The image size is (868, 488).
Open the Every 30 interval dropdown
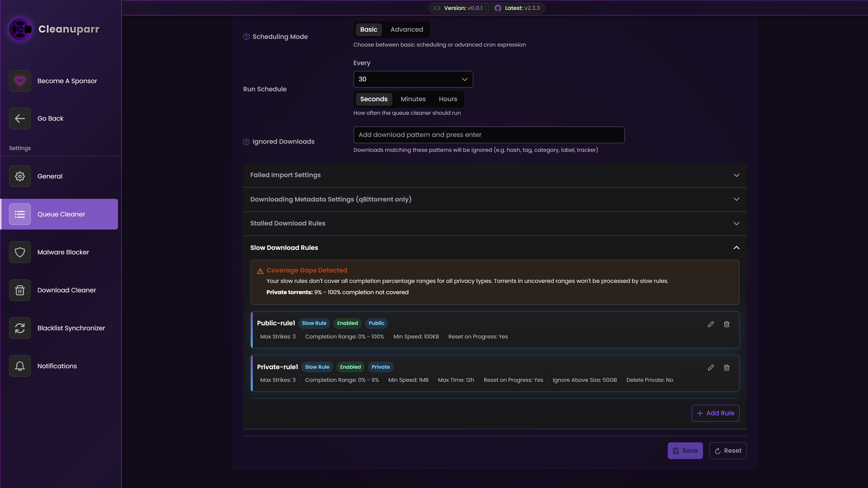click(x=413, y=79)
